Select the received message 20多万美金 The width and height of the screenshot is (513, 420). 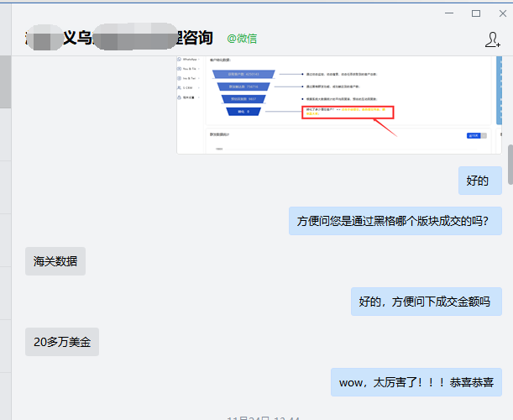pos(61,342)
